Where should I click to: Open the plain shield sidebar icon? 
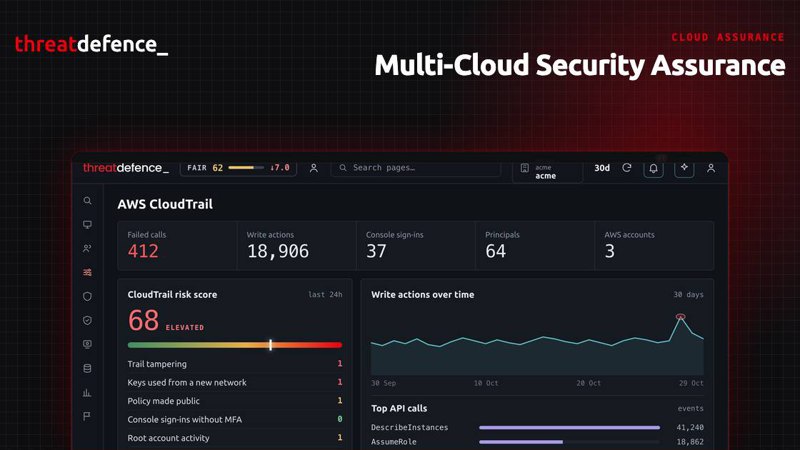tap(87, 296)
